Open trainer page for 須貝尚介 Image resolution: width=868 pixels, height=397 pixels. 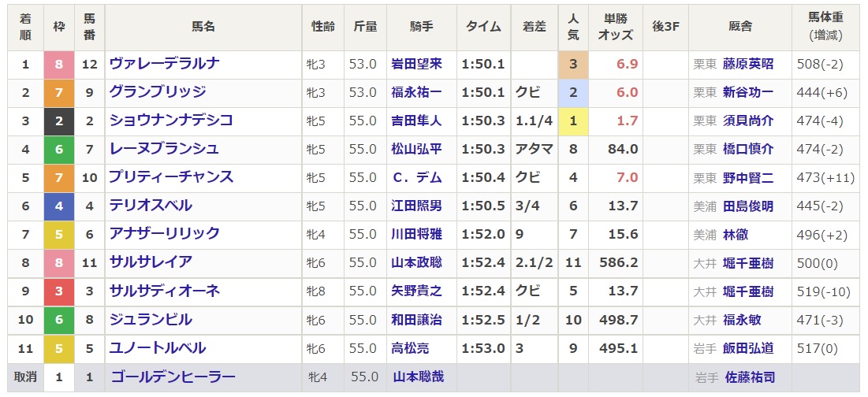tap(748, 121)
